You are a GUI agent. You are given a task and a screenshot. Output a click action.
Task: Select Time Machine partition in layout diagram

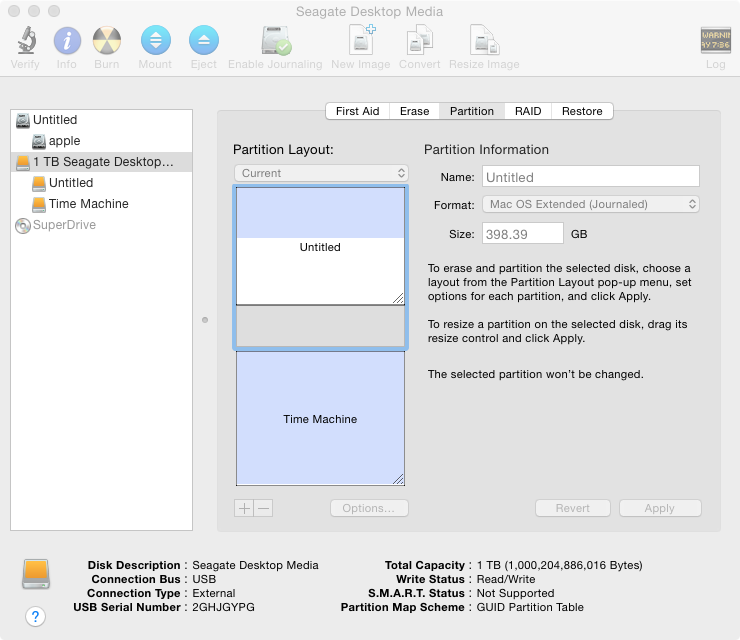[320, 418]
